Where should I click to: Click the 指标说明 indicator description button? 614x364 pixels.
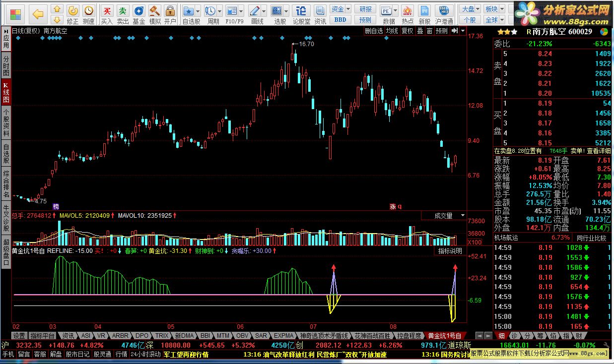click(450, 251)
